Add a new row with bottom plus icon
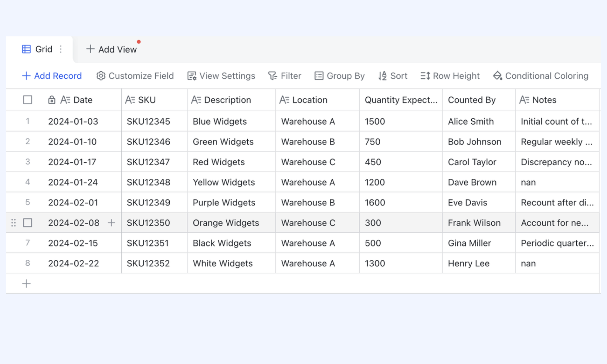This screenshot has width=607, height=364. tap(26, 284)
